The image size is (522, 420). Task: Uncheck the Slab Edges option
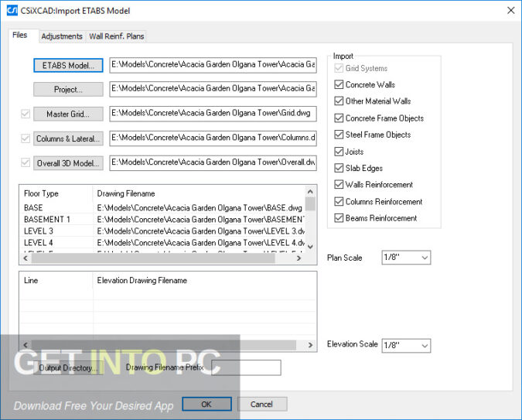pyautogui.click(x=339, y=168)
